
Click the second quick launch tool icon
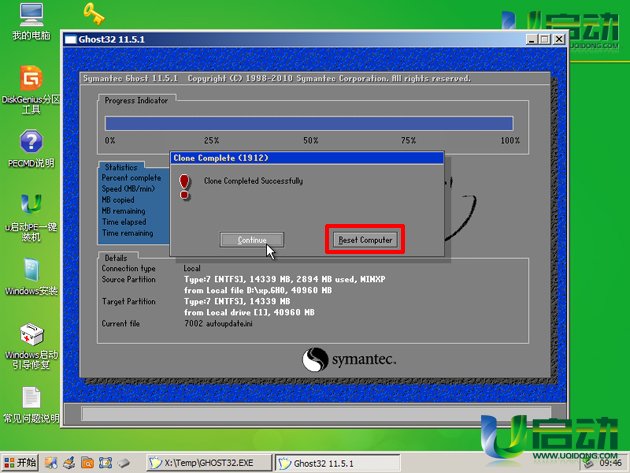[x=69, y=463]
